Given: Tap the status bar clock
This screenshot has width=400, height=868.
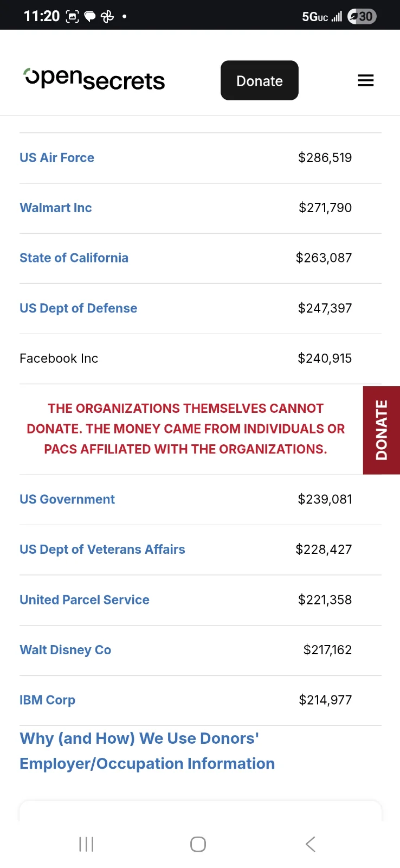Looking at the screenshot, I should click(x=42, y=16).
